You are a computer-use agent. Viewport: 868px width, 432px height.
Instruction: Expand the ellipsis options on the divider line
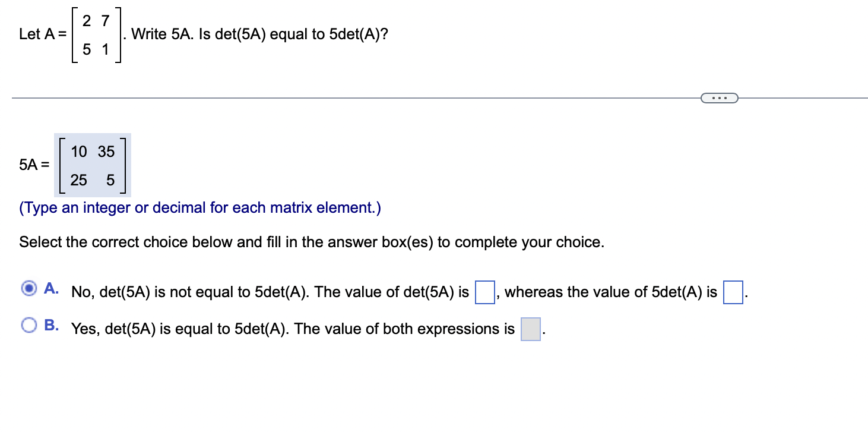[719, 97]
